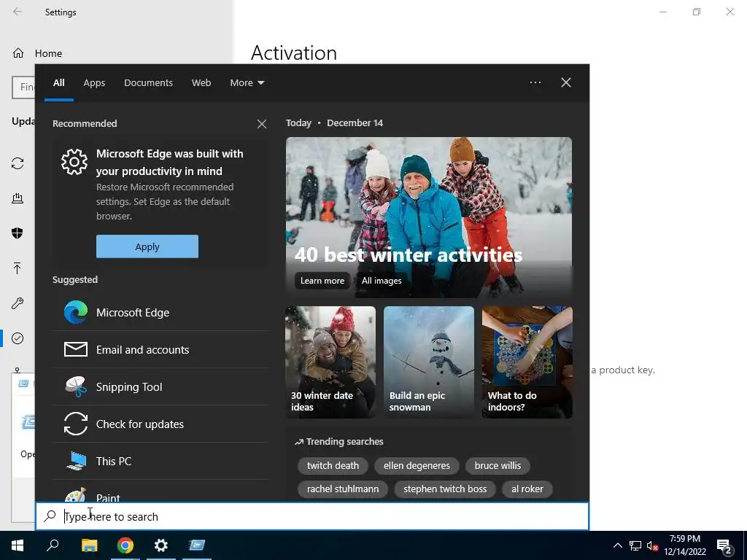Search trending topic bruce willis
This screenshot has height=560, width=747.
[498, 466]
